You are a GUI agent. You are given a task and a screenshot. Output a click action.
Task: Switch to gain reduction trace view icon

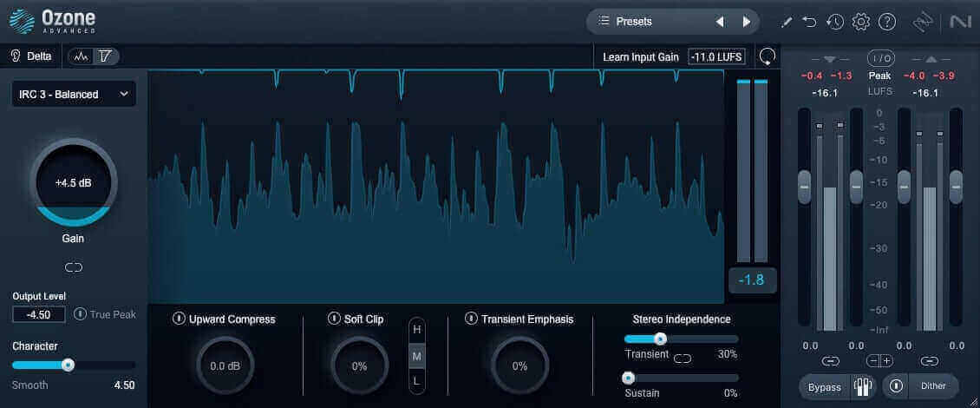[106, 56]
